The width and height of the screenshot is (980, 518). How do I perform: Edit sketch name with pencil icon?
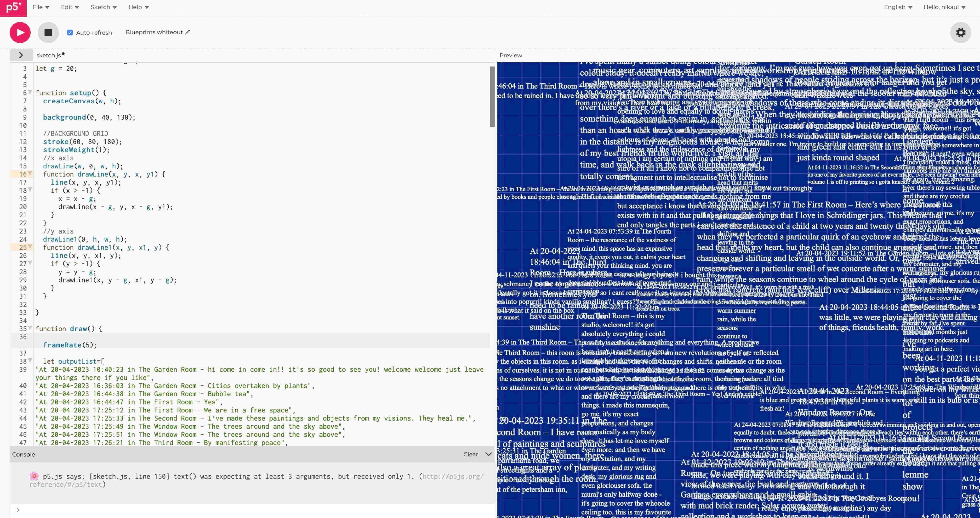coord(188,32)
